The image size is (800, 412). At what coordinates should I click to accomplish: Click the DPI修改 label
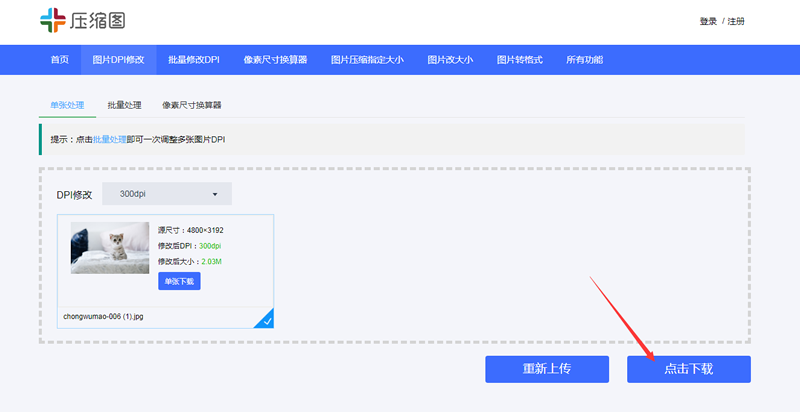[x=74, y=195]
